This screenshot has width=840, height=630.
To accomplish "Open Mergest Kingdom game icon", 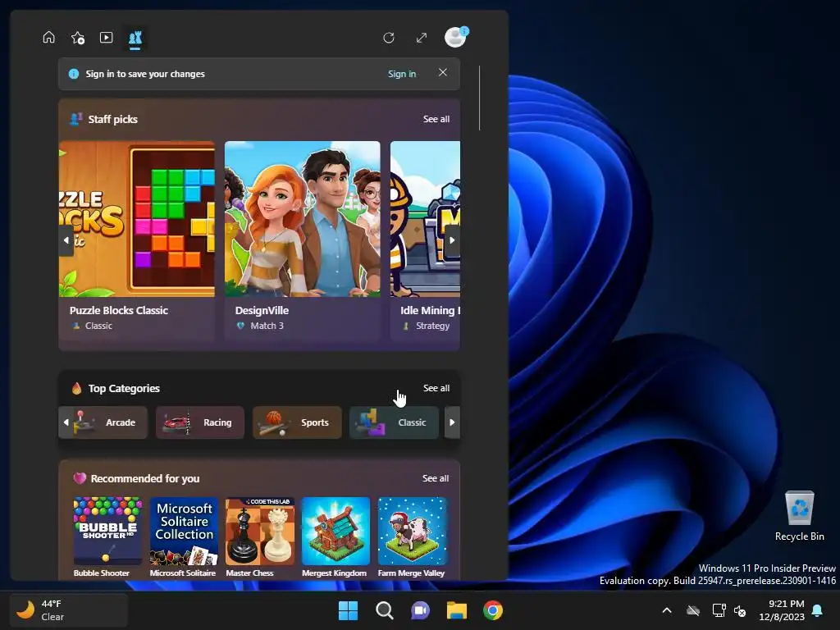I will (336, 531).
